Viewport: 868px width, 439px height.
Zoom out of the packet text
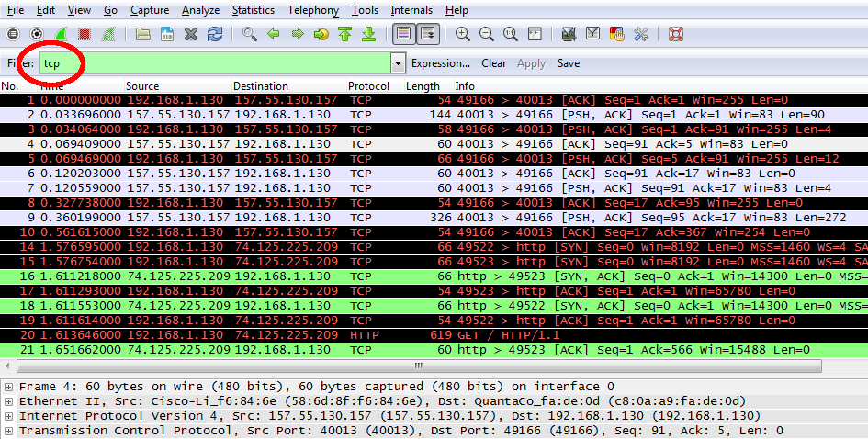click(x=487, y=34)
